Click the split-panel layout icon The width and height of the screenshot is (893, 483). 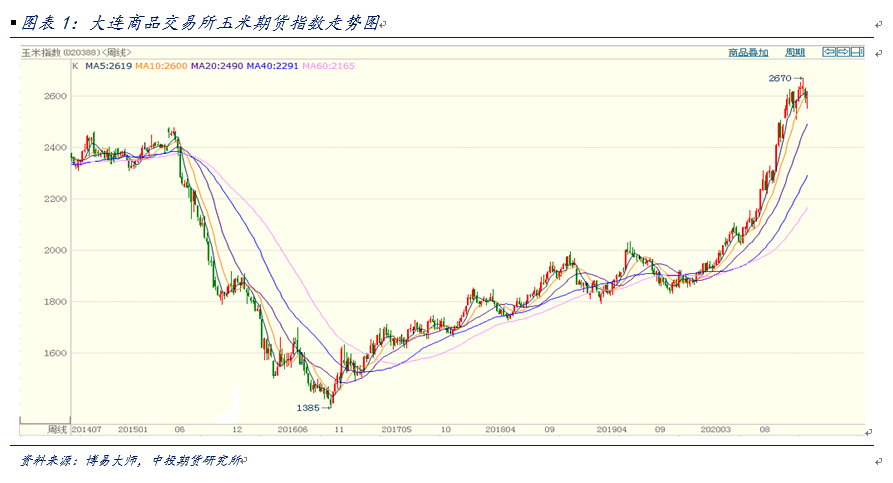[858, 52]
